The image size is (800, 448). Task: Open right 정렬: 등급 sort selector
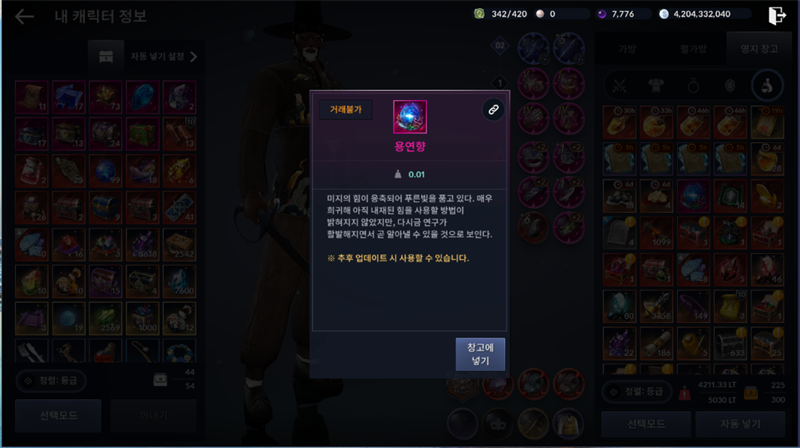pyautogui.click(x=637, y=392)
